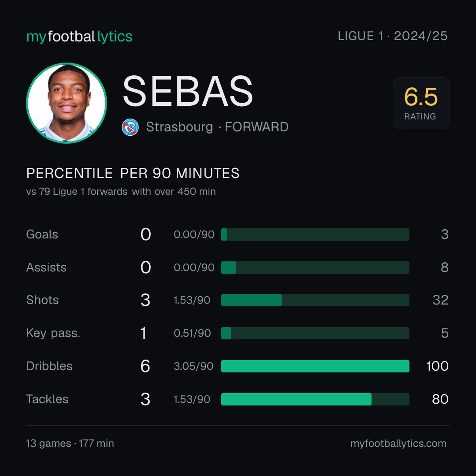This screenshot has width=476, height=476.
Task: Click the 6.5 rating badge
Action: [x=421, y=103]
